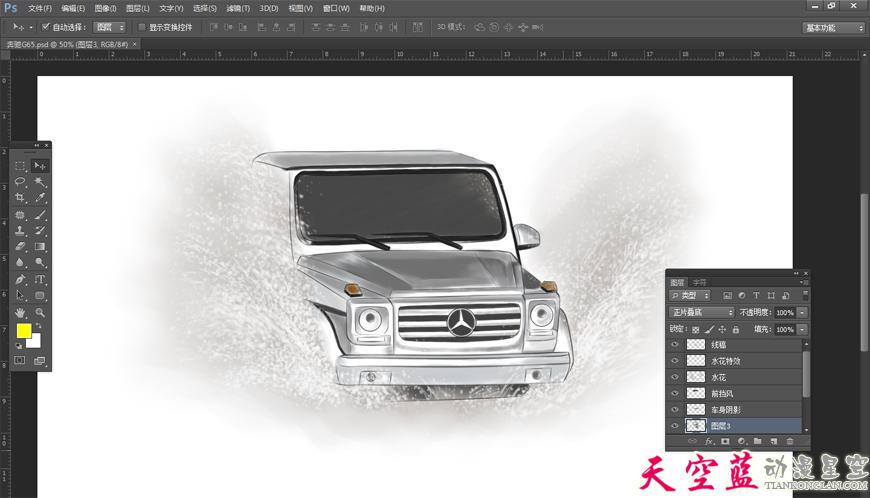Select the Hand tool
This screenshot has width=870, height=498.
pyautogui.click(x=20, y=313)
